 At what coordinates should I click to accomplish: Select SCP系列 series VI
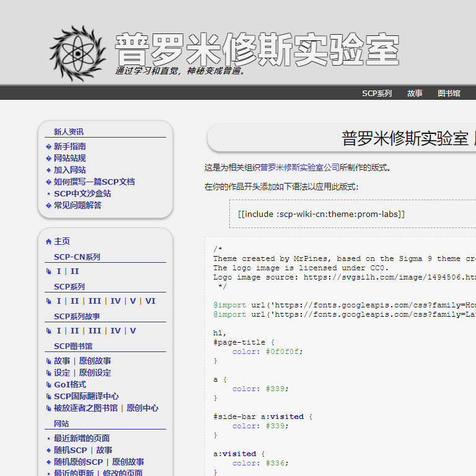pos(150,301)
